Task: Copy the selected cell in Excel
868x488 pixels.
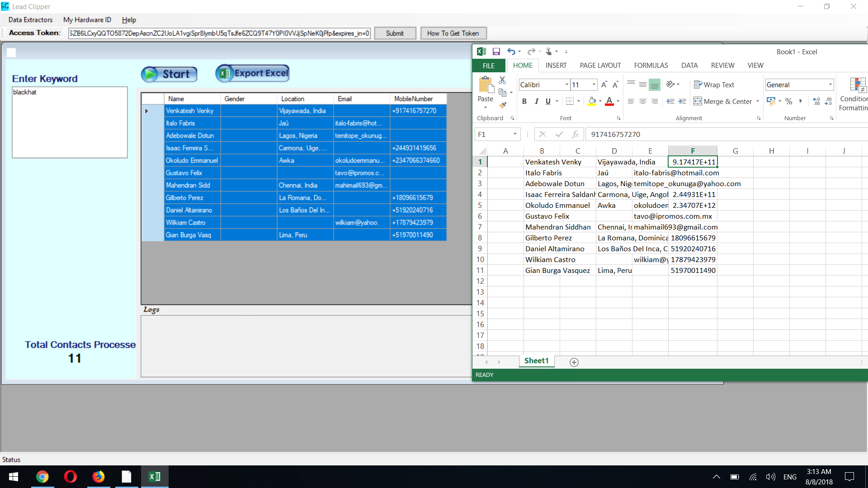Action: pyautogui.click(x=502, y=92)
